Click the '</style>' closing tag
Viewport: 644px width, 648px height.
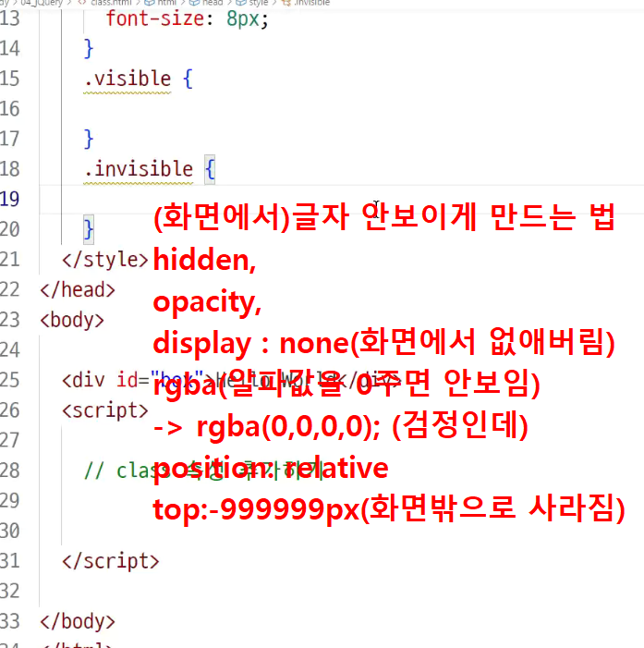click(105, 260)
